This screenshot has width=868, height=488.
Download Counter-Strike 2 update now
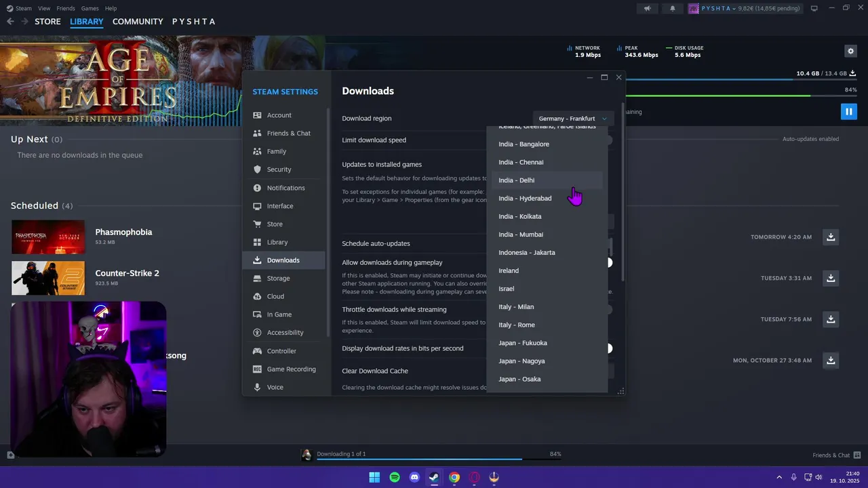pyautogui.click(x=831, y=278)
